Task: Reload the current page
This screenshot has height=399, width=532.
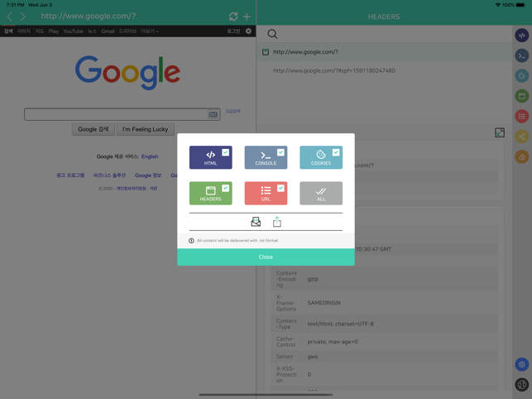Action: pos(233,17)
